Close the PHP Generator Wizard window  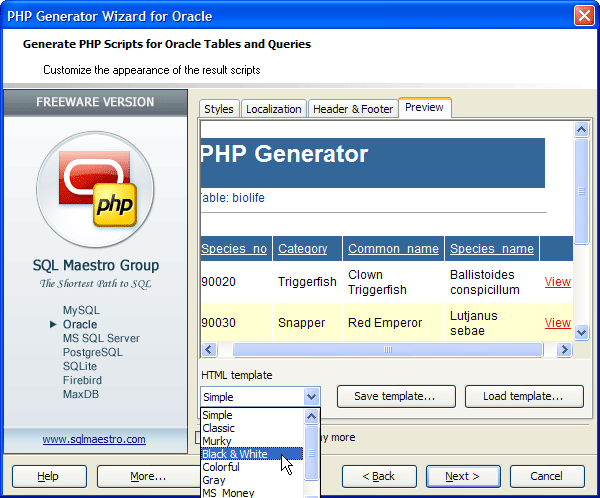point(584,16)
